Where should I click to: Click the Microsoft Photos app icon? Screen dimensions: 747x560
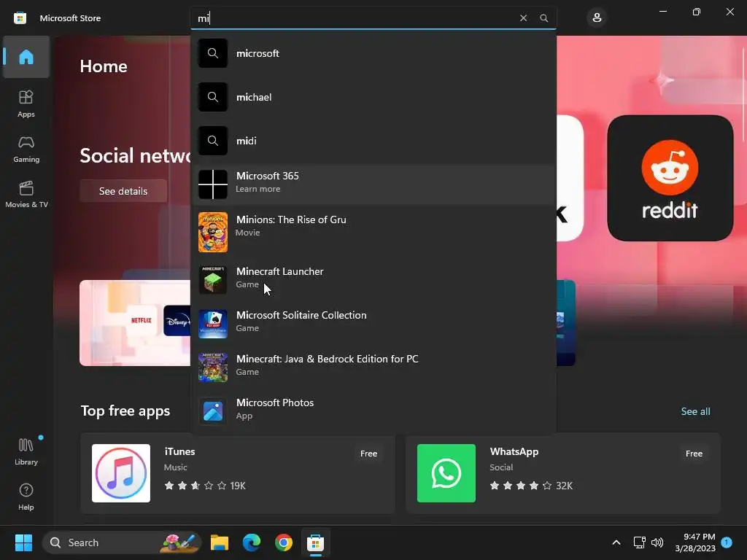pyautogui.click(x=213, y=411)
